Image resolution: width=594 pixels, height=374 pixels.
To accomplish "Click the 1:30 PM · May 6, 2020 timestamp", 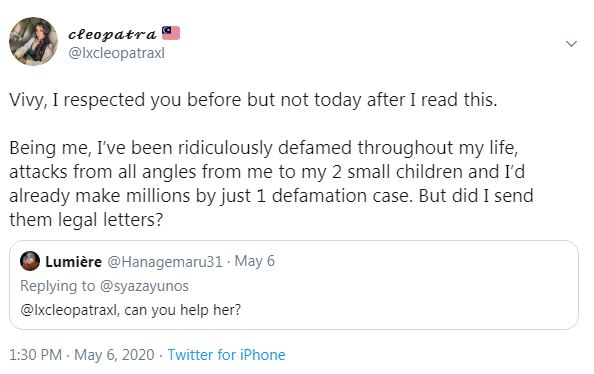I will tap(82, 355).
